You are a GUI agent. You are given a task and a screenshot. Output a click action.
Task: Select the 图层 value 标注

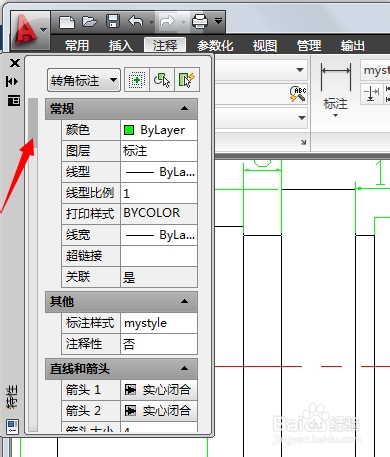[159, 151]
